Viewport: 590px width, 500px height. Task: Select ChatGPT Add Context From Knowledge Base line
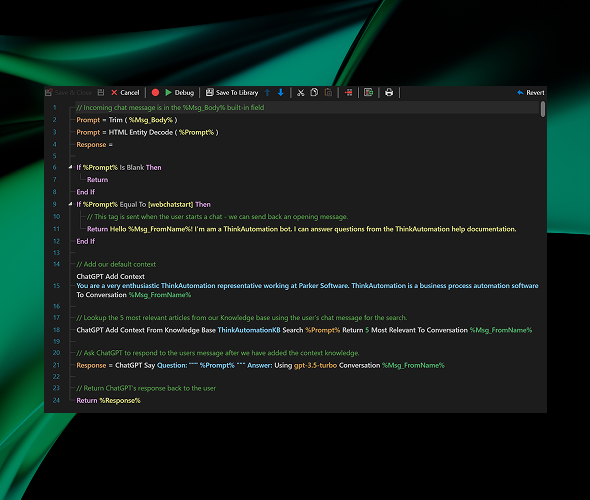(x=304, y=330)
